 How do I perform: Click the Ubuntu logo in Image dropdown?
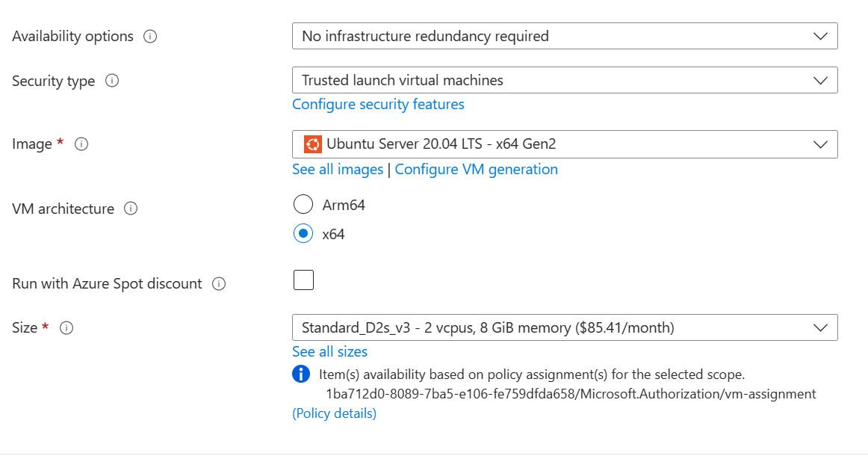(313, 144)
